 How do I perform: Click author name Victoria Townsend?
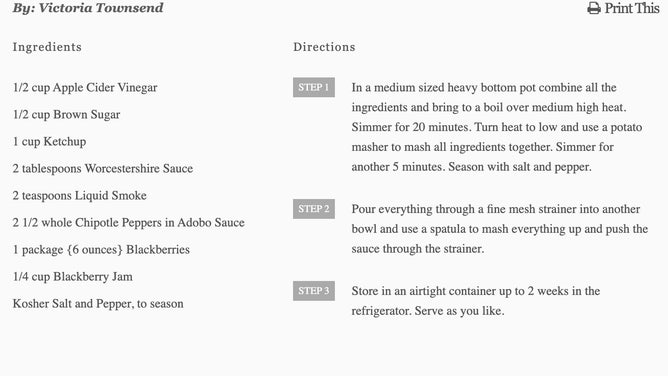[x=101, y=8]
